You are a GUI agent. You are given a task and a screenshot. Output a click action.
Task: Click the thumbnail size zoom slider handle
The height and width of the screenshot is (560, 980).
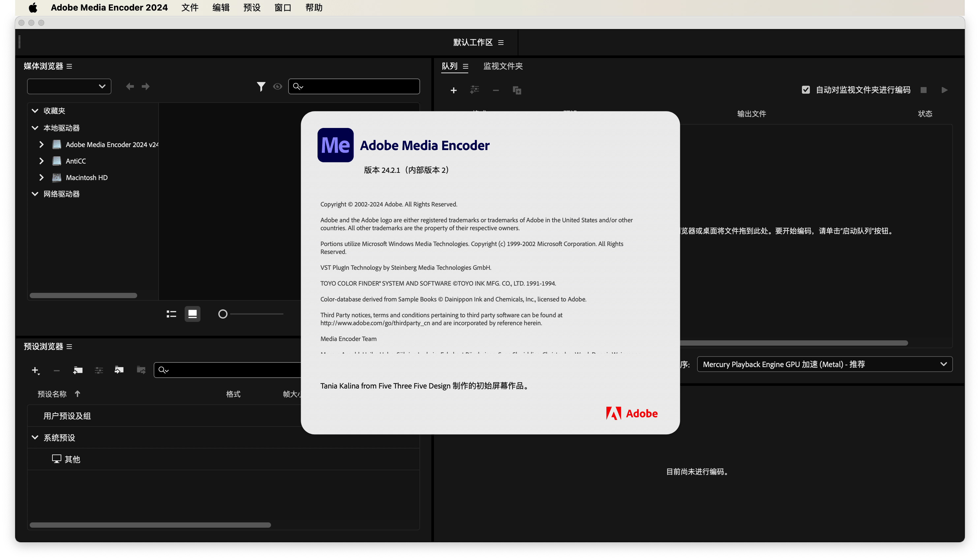pyautogui.click(x=223, y=314)
